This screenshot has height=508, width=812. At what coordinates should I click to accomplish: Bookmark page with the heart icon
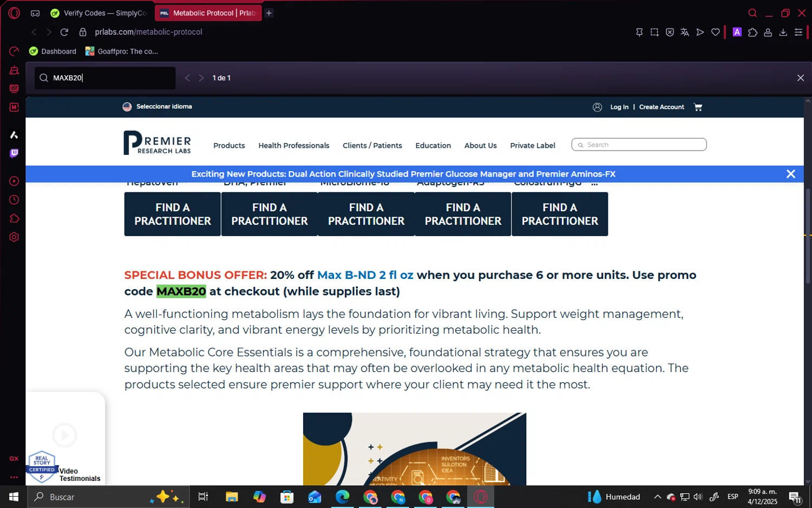[x=715, y=32]
